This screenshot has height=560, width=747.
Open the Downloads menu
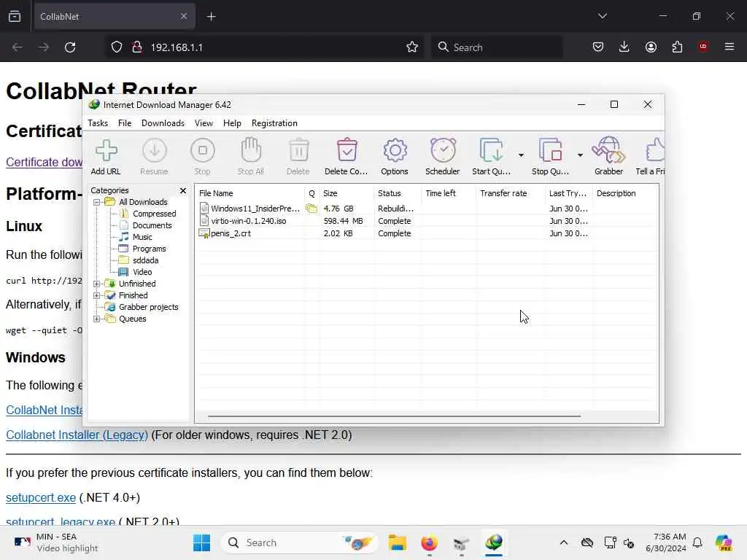[163, 123]
